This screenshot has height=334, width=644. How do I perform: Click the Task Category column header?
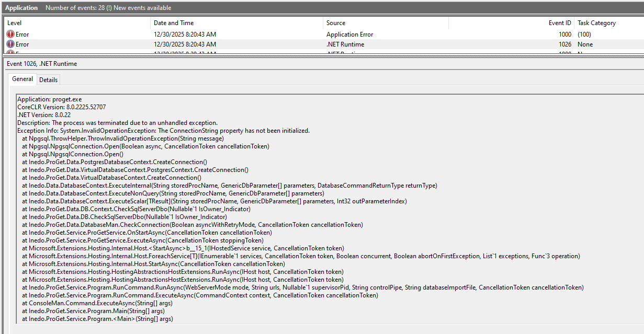[596, 23]
